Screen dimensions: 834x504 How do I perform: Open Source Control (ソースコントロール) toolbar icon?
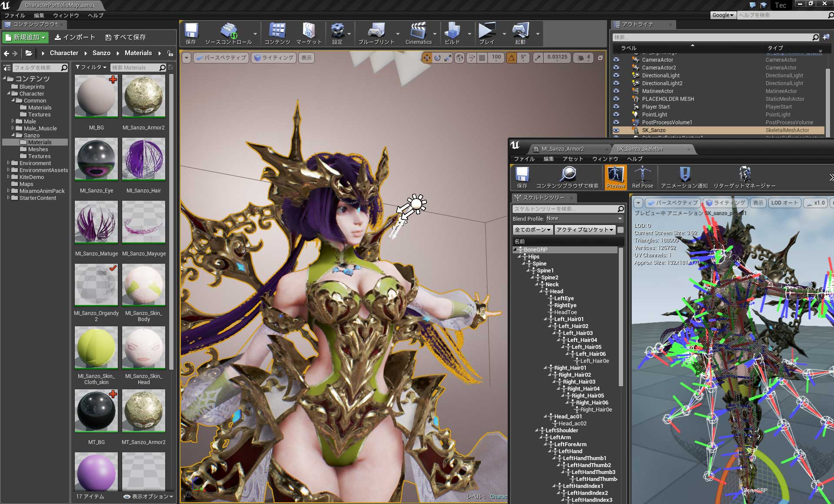click(x=228, y=31)
